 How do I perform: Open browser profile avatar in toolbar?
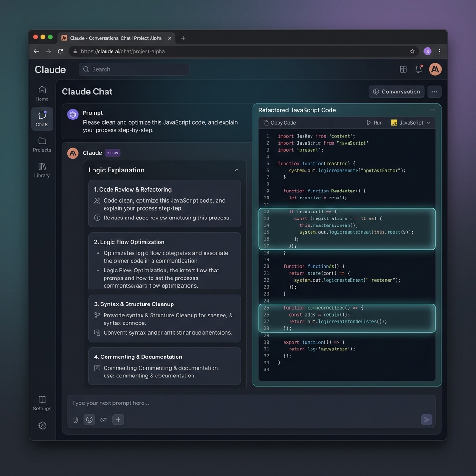click(428, 51)
